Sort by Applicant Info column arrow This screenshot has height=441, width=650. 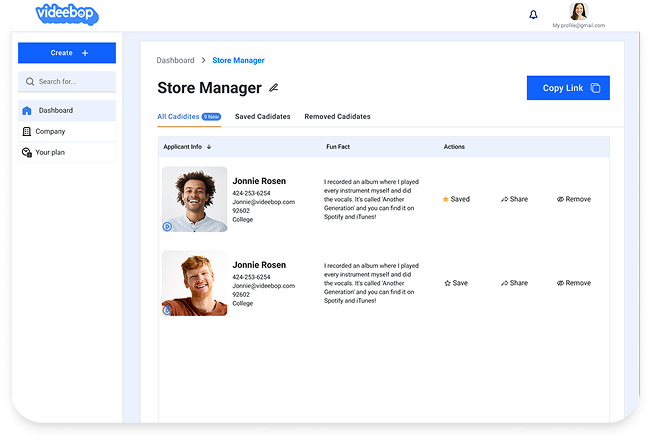point(209,147)
